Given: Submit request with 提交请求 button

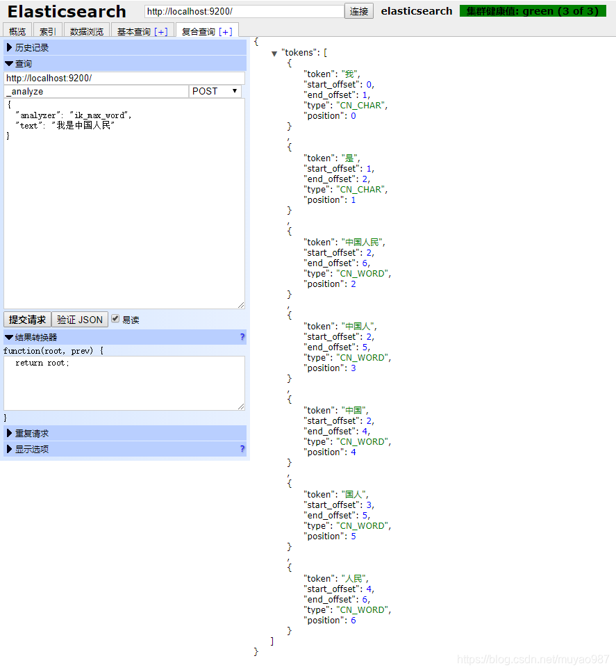Looking at the screenshot, I should click(x=27, y=320).
